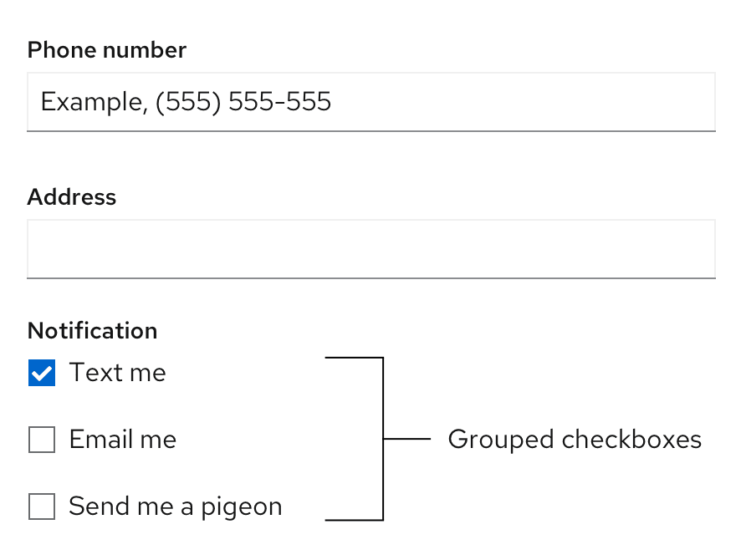Click the Send me a pigeon label
The height and width of the screenshot is (560, 741).
point(176,507)
